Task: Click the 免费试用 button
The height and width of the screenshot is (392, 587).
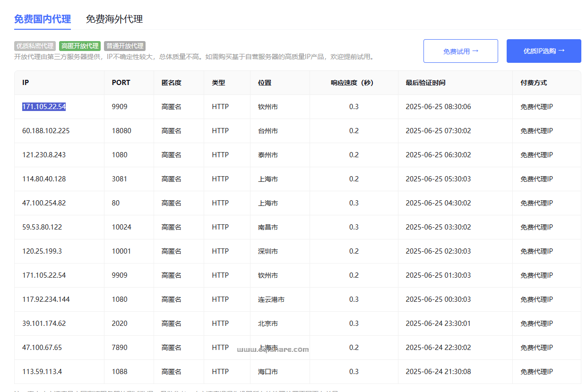Action: click(x=460, y=51)
